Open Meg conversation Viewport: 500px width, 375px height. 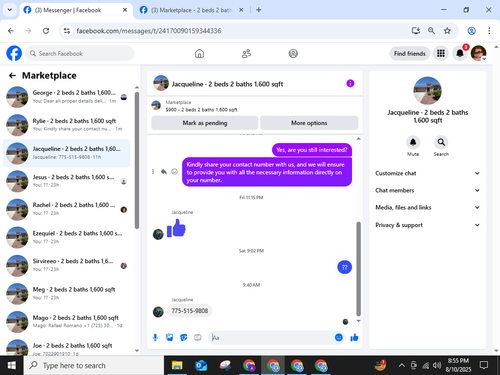pyautogui.click(x=67, y=294)
